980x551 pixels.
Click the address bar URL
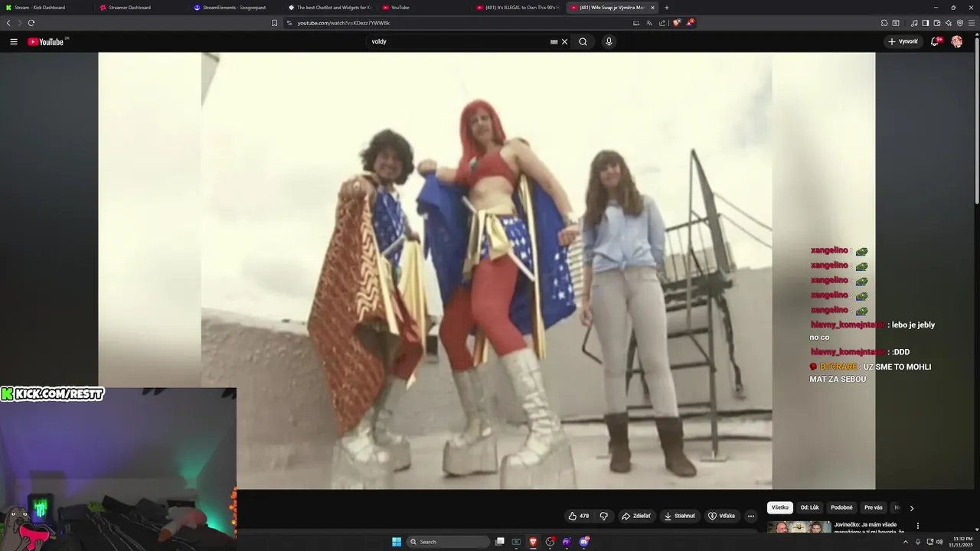tap(344, 23)
